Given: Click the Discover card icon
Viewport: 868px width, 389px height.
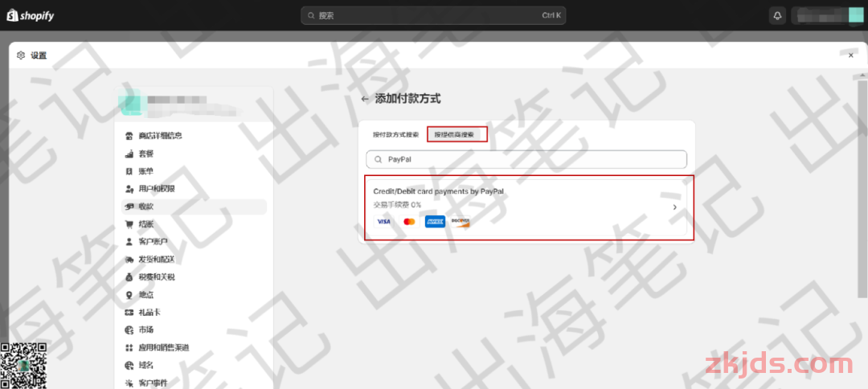Looking at the screenshot, I should [x=461, y=221].
